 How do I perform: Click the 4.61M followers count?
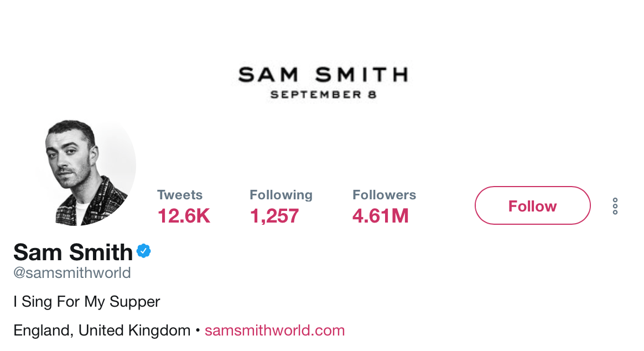point(381,215)
